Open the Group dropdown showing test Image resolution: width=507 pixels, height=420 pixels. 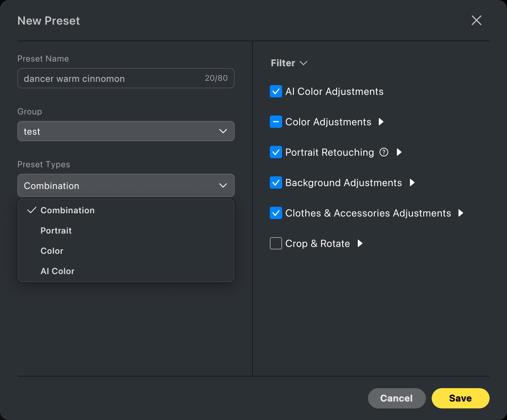coord(126,131)
